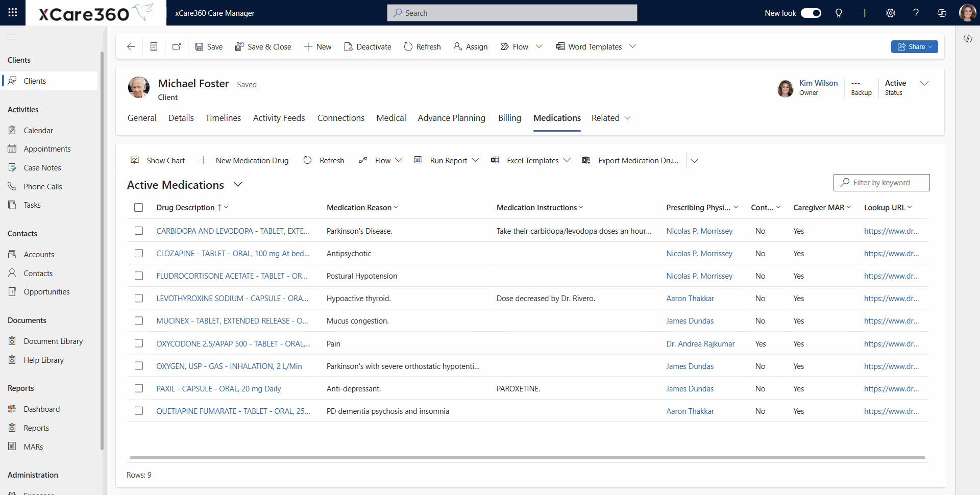Click Michael Foster's profile photo
This screenshot has width=980, height=495.
coord(139,88)
